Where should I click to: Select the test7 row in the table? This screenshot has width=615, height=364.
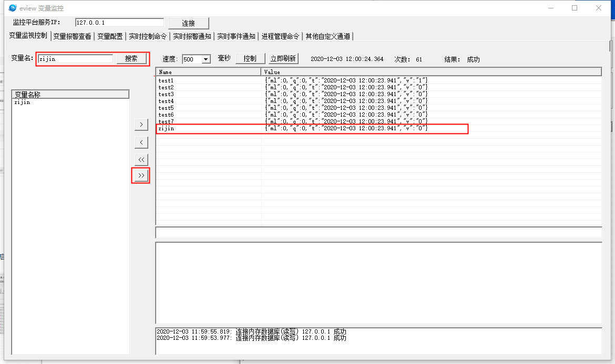coord(379,121)
